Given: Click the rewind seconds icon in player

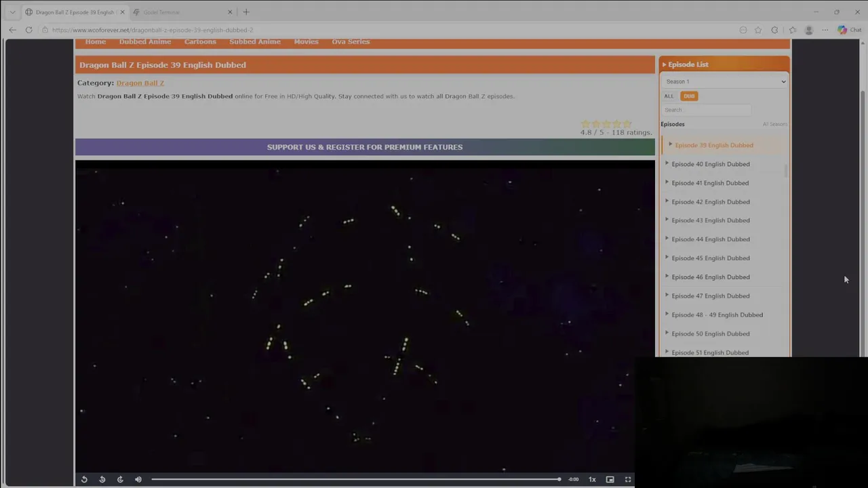Looking at the screenshot, I should 102,479.
